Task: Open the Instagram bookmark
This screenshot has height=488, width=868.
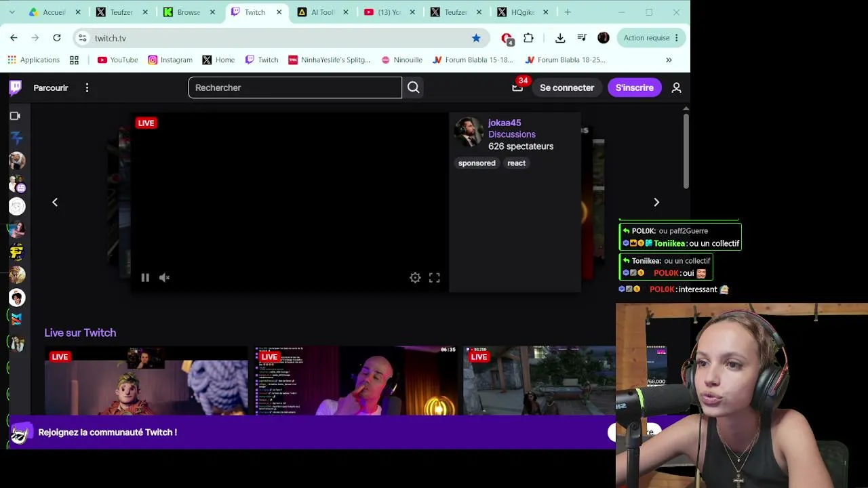Action: click(x=170, y=60)
